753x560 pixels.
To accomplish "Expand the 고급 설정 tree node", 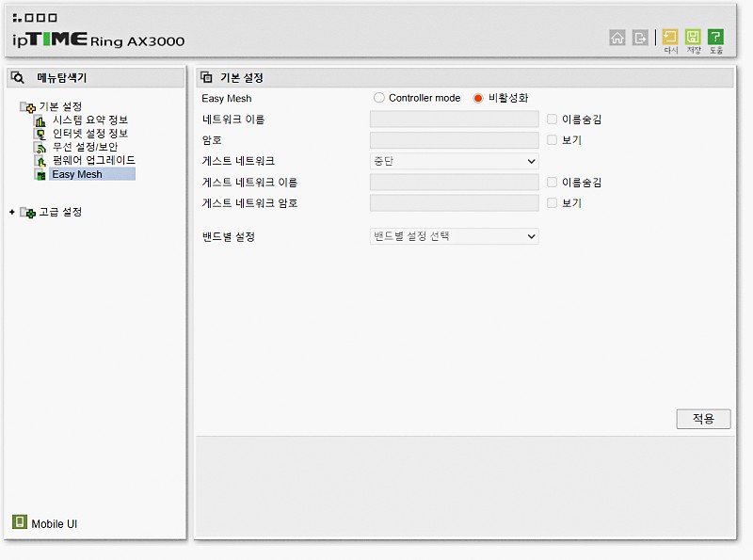I will (12, 213).
